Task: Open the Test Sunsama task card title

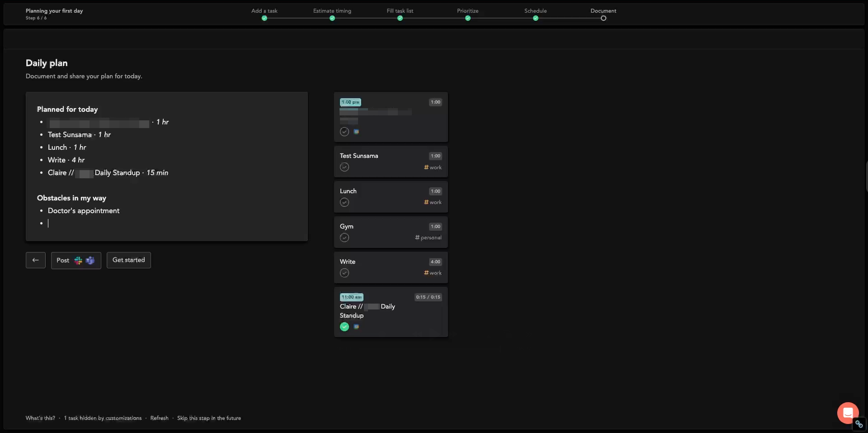Action: click(359, 156)
